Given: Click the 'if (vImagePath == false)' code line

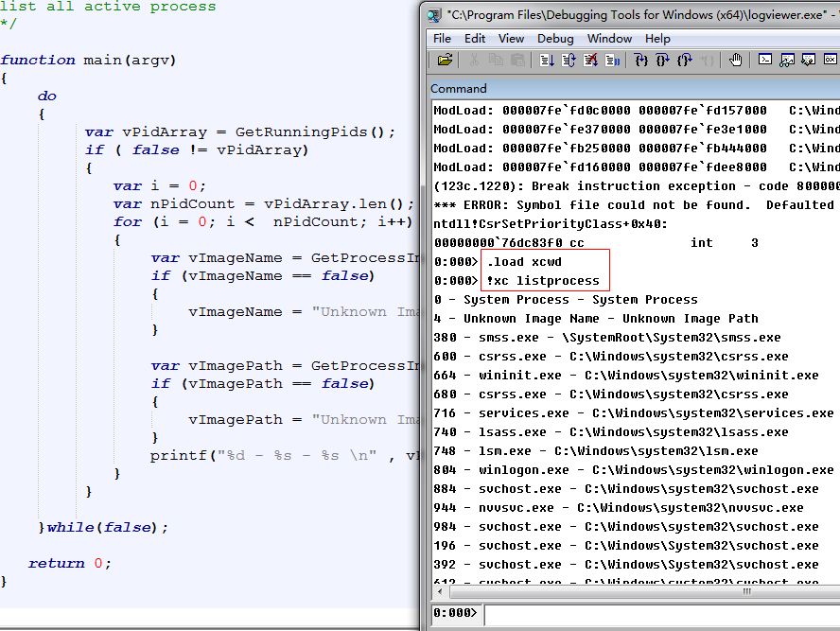Looking at the screenshot, I should tap(263, 384).
